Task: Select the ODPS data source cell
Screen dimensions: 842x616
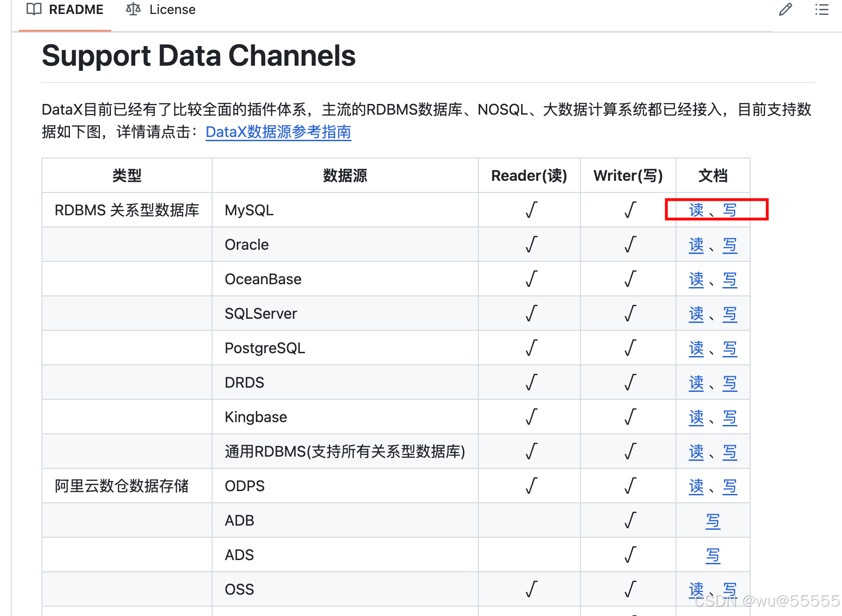Action: pyautogui.click(x=345, y=486)
